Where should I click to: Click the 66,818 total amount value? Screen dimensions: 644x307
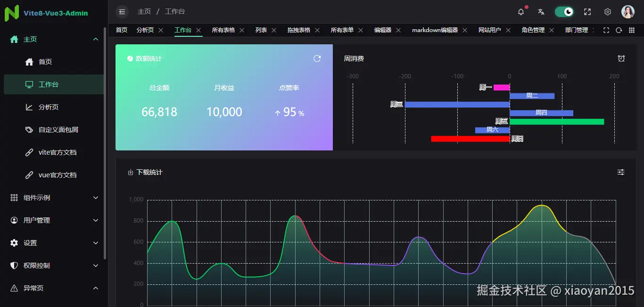159,112
